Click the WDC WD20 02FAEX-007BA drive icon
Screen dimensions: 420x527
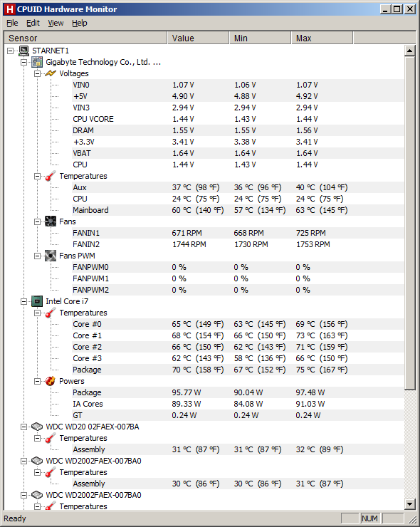[x=37, y=427]
